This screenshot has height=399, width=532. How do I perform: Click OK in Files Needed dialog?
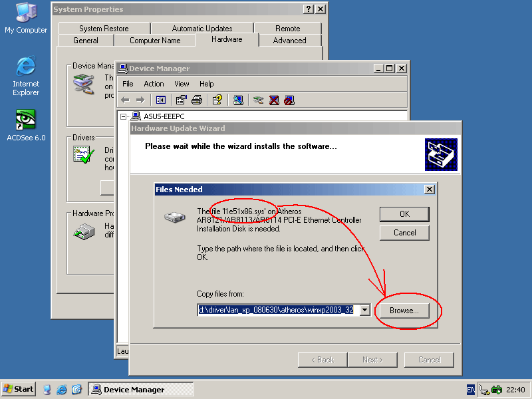[x=404, y=214]
